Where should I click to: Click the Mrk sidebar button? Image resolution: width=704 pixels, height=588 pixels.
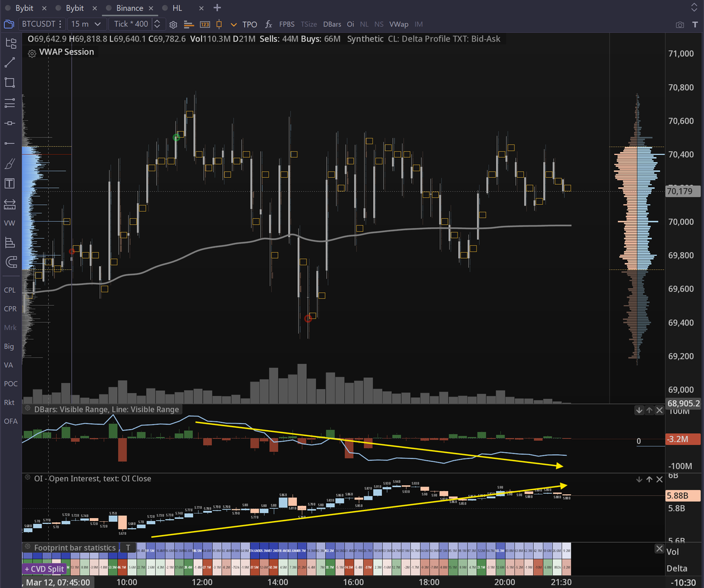(x=10, y=327)
